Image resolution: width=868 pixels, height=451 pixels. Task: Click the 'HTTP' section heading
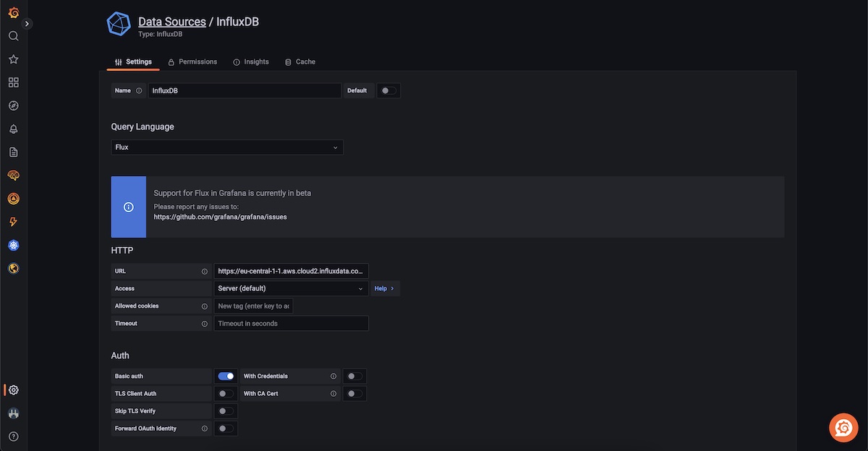pyautogui.click(x=122, y=250)
